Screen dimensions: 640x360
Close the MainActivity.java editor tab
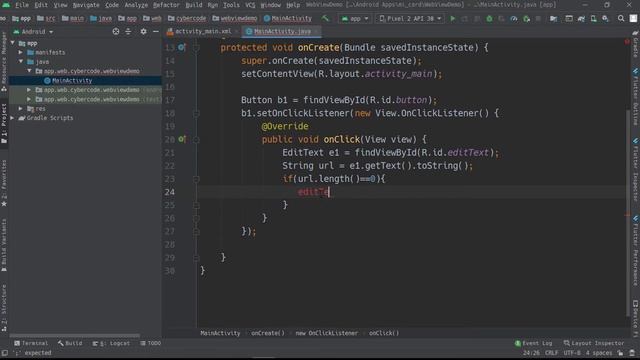coord(317,31)
